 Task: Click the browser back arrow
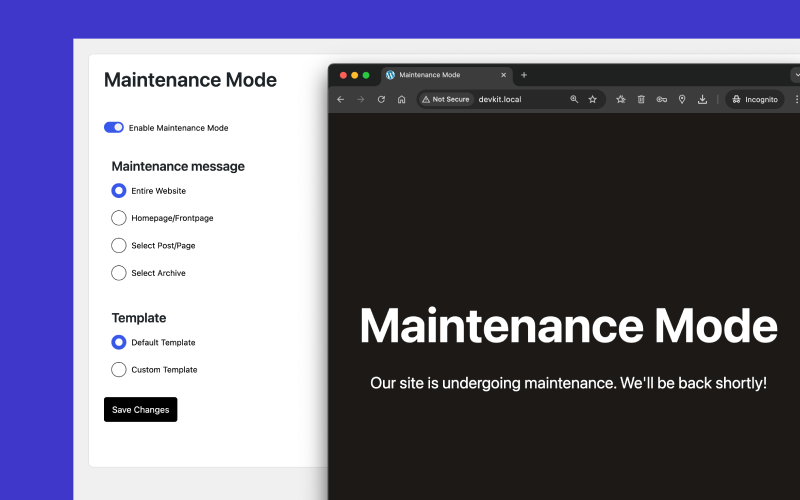(x=341, y=99)
